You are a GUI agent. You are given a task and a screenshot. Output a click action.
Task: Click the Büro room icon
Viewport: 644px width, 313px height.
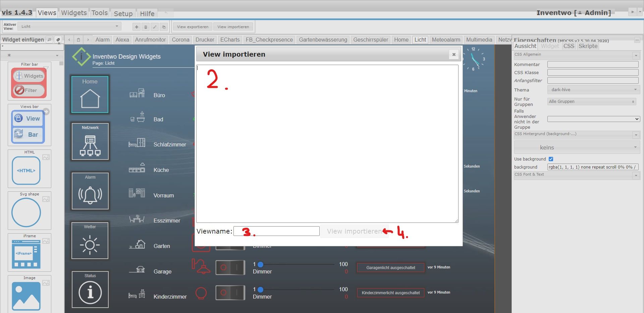pos(137,93)
